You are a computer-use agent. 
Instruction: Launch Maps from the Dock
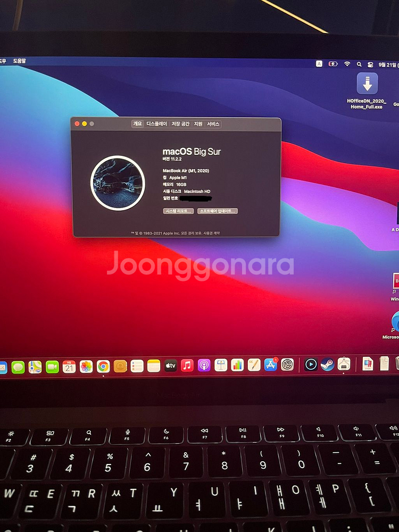[35, 367]
